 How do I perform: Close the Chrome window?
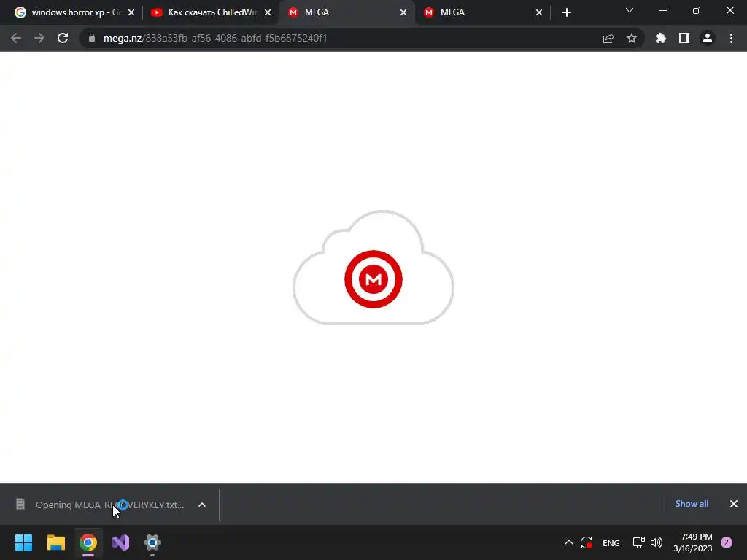point(729,10)
